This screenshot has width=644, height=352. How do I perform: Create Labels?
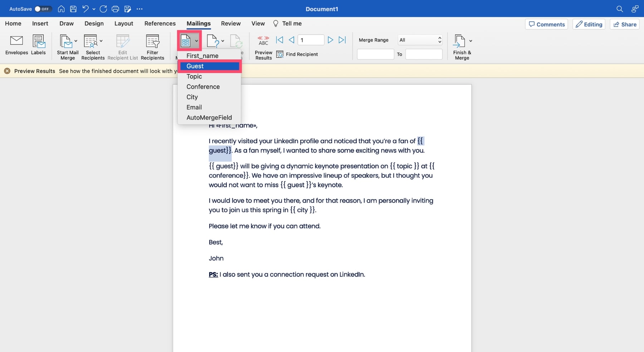tap(38, 45)
